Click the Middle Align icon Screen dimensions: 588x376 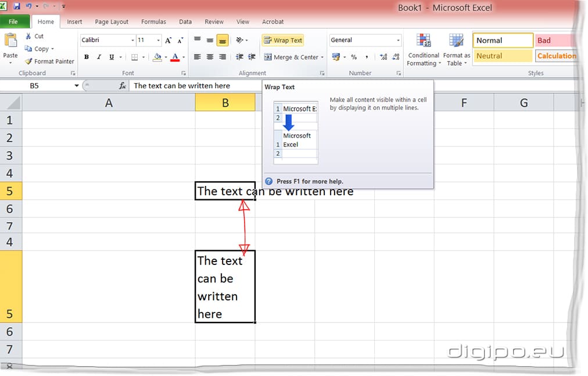point(210,40)
